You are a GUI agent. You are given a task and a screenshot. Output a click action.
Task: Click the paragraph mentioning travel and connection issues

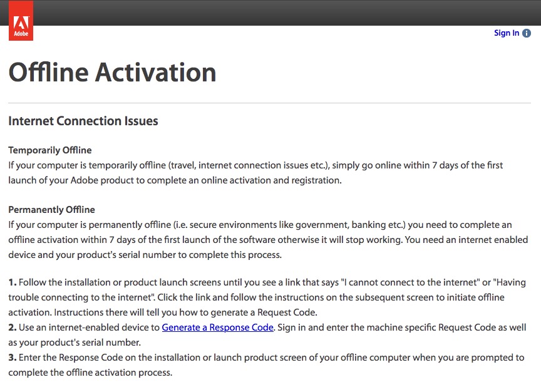(255, 173)
